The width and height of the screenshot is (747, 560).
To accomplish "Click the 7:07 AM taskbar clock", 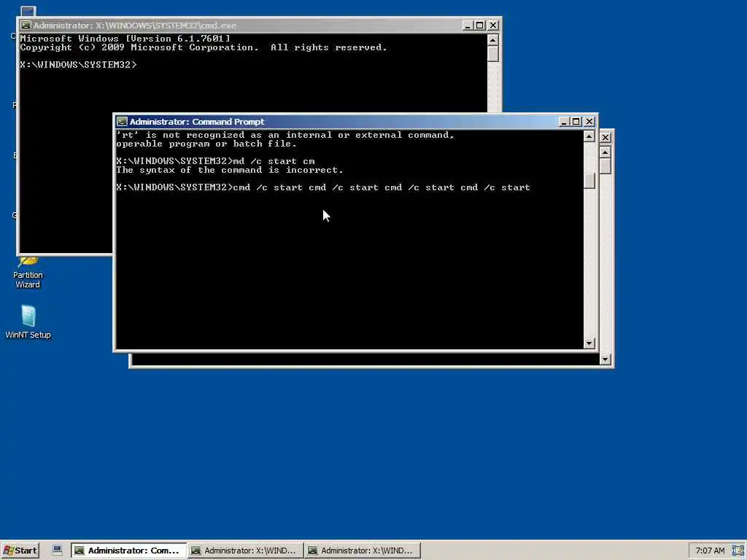I will (x=710, y=551).
